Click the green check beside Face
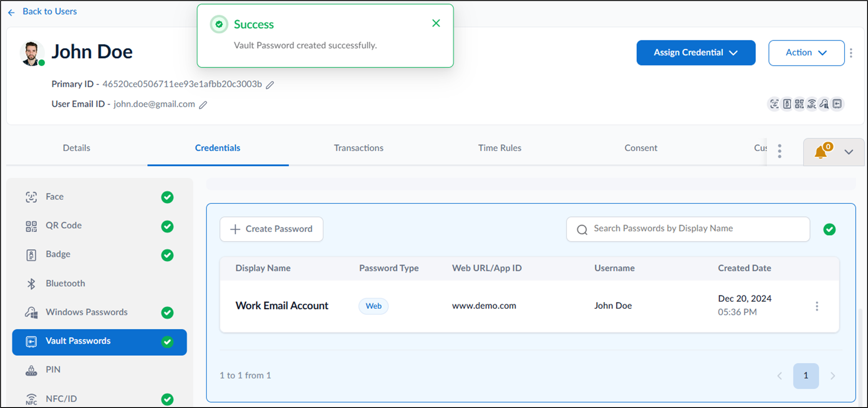Screen dimensions: 868x408 point(167,197)
